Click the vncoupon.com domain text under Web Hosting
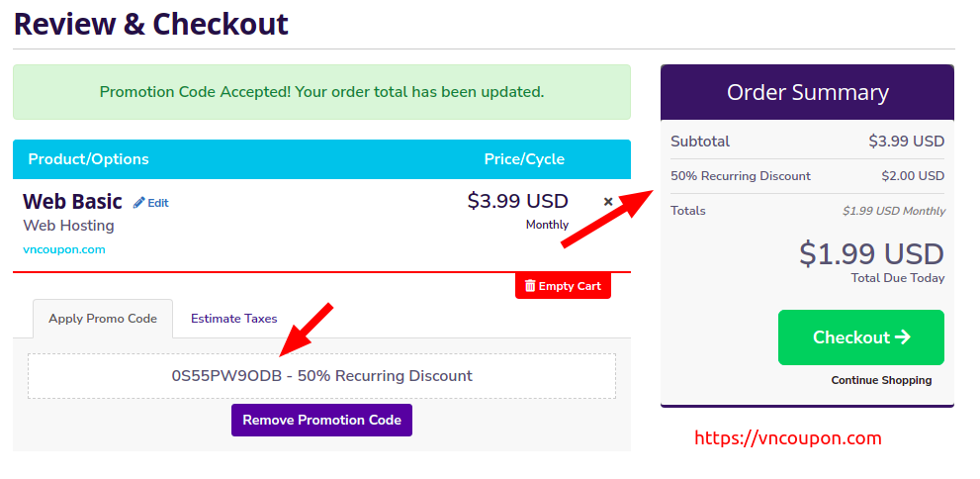 [63, 249]
